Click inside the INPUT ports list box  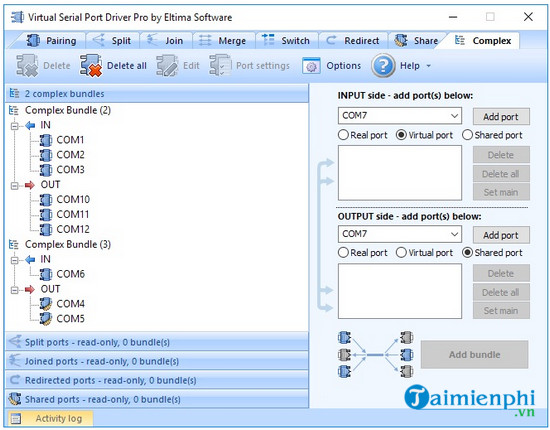[x=400, y=173]
